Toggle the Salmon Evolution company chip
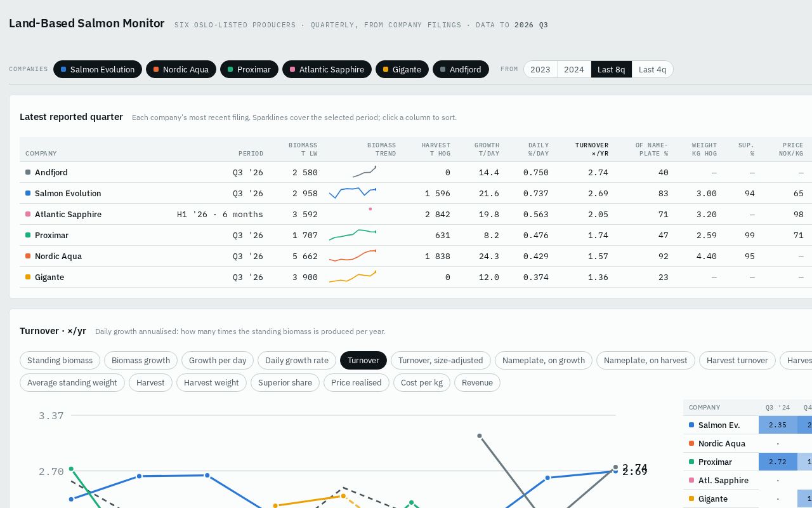Screen dimensions: 812x508 tap(98, 69)
